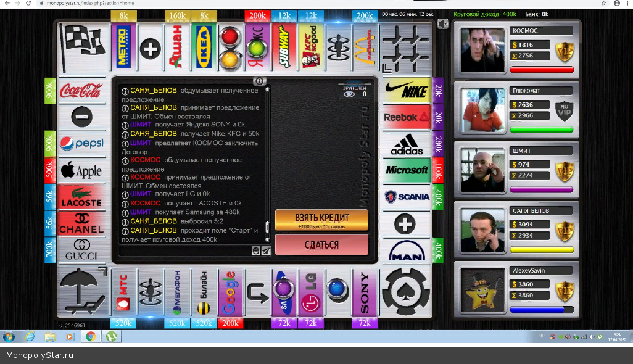Image resolution: width=633 pixels, height=364 pixels.
Task: Select the Мегафон board cell
Action: (x=177, y=292)
